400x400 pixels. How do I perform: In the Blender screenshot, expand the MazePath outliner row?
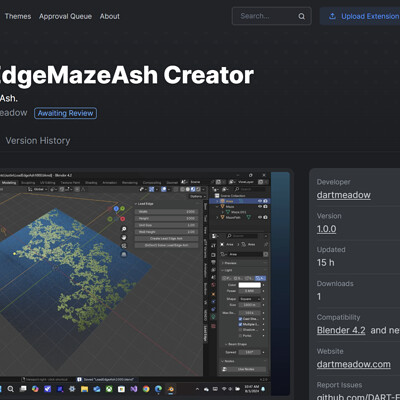click(x=217, y=217)
